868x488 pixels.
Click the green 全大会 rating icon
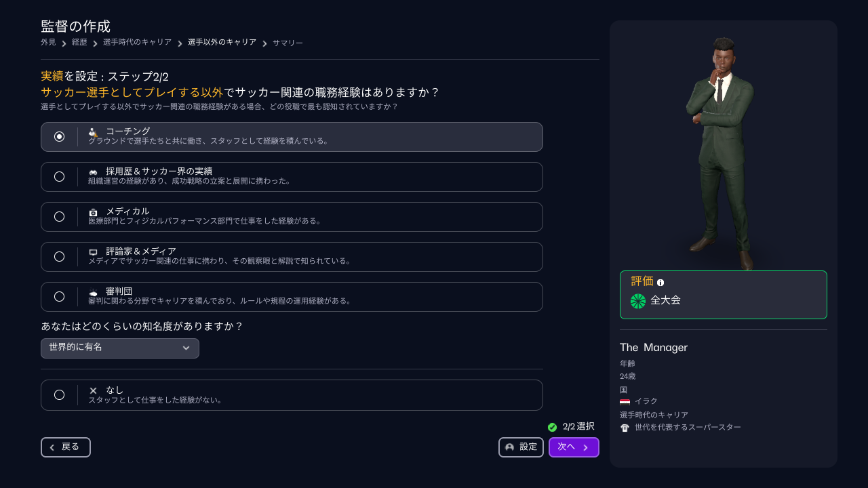pyautogui.click(x=637, y=300)
